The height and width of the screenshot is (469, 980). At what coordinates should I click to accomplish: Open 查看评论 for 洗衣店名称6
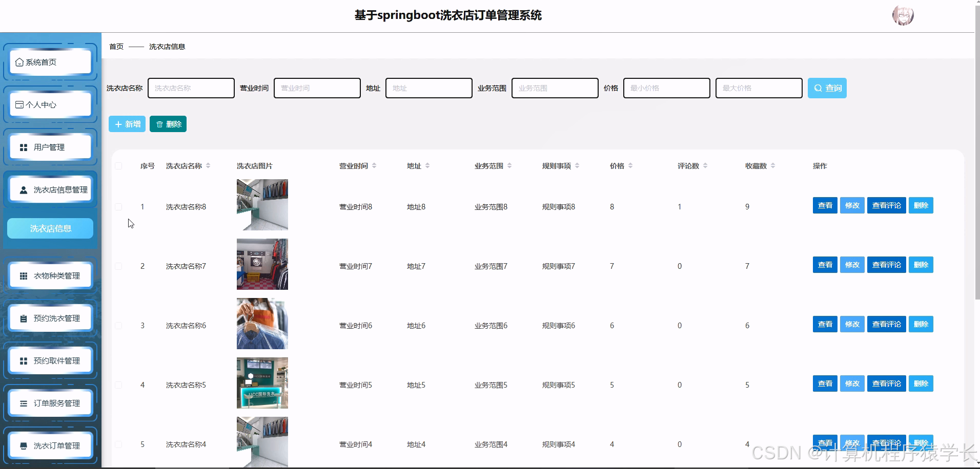(886, 324)
